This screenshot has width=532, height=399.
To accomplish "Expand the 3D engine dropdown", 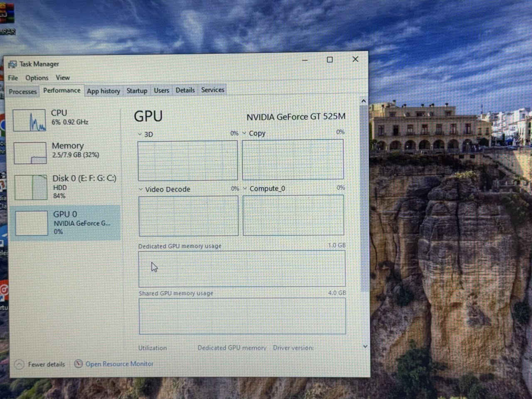I will tap(140, 134).
